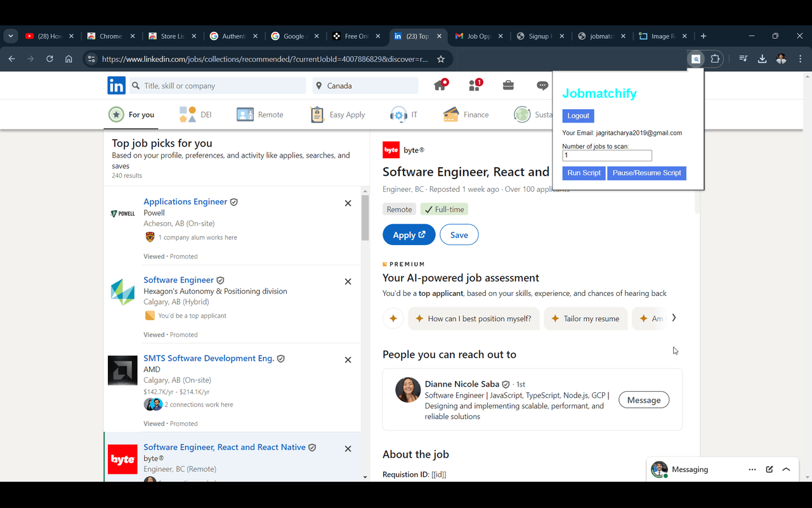Image resolution: width=812 pixels, height=508 pixels.
Task: Open My Network icon with notification
Action: (475, 85)
